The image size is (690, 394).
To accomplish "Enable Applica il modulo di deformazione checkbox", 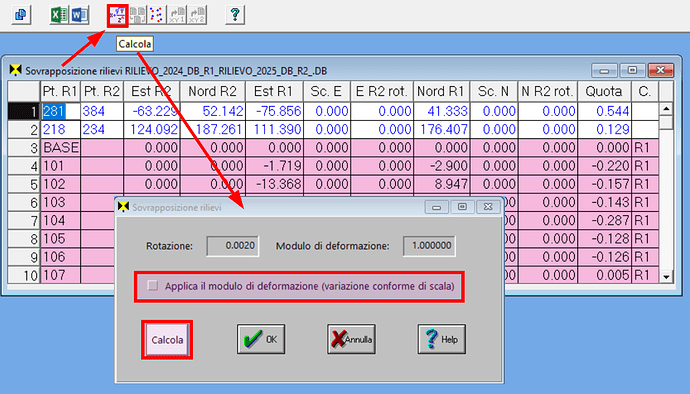I will tap(153, 286).
